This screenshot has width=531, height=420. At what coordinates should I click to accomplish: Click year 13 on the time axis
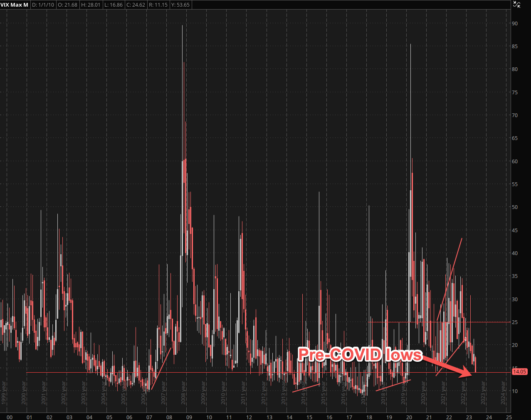[x=269, y=417]
